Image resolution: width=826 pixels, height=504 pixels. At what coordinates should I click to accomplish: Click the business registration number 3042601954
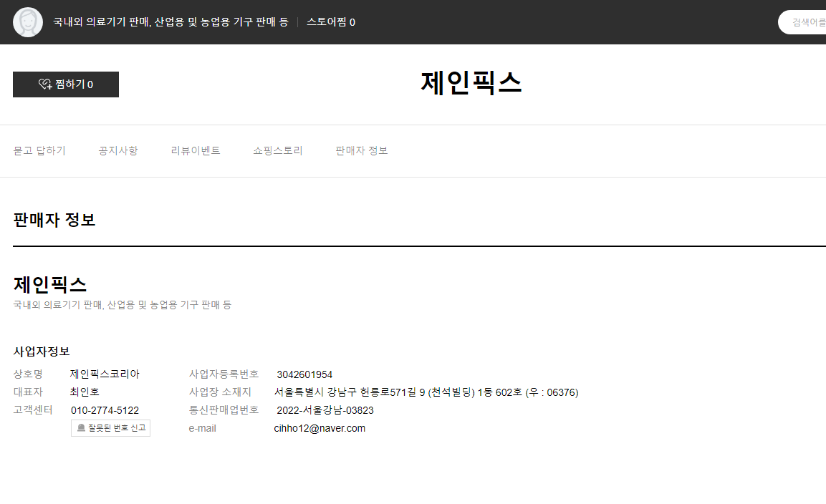(x=304, y=374)
